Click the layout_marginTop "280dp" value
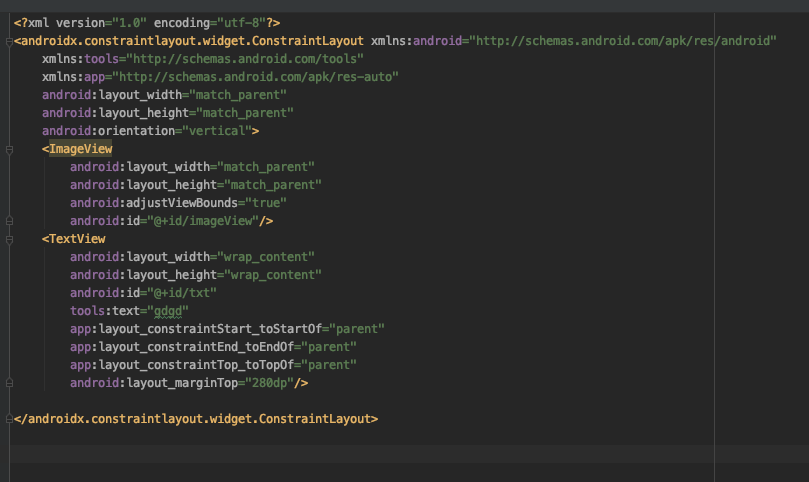The height and width of the screenshot is (482, 809). click(269, 383)
